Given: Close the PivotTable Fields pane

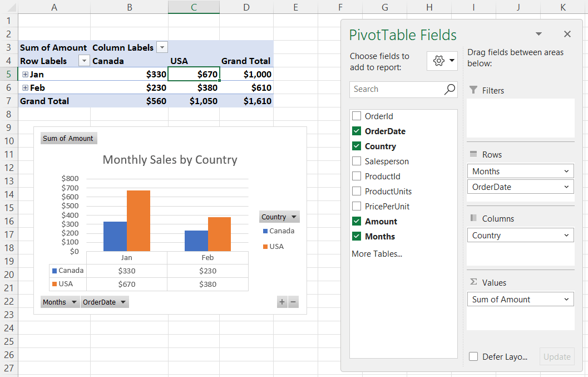Looking at the screenshot, I should 567,34.
